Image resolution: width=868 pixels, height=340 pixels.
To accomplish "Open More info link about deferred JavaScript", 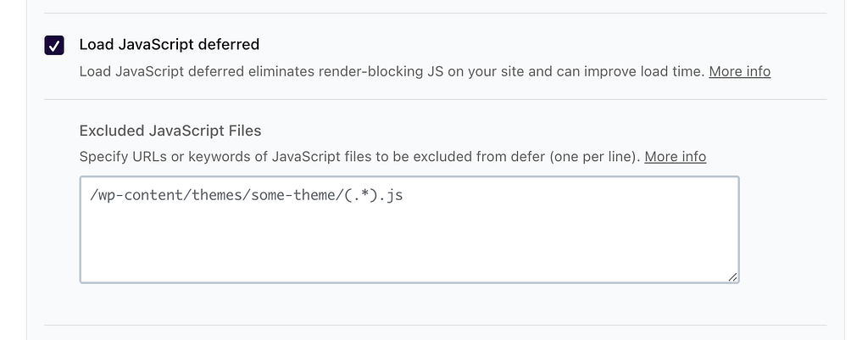I will point(739,71).
